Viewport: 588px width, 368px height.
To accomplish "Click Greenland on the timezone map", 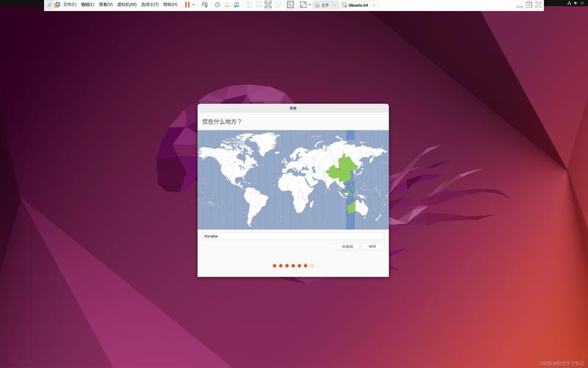I will tap(266, 142).
